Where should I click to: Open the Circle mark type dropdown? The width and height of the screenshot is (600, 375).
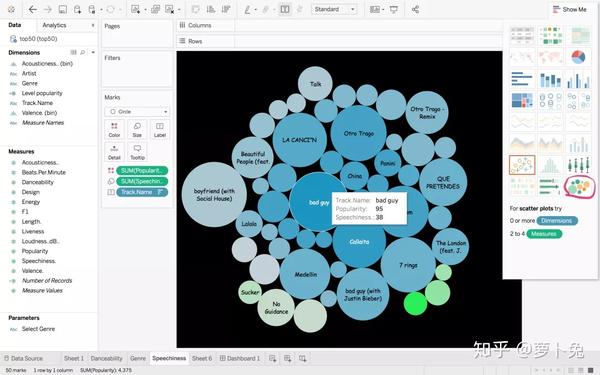[137, 112]
